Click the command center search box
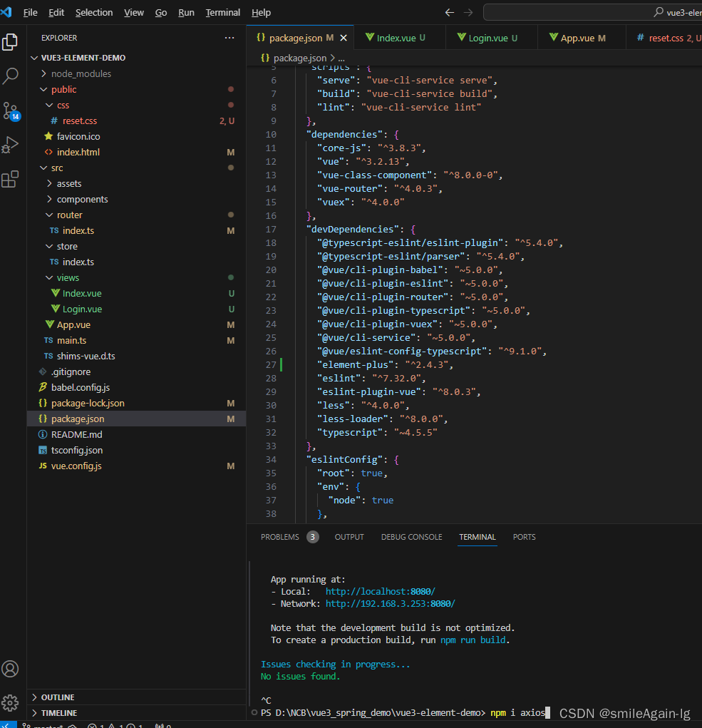 click(x=592, y=13)
